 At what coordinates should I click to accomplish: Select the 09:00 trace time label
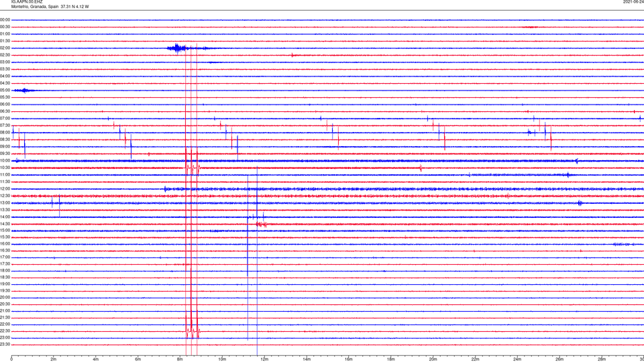coord(5,147)
